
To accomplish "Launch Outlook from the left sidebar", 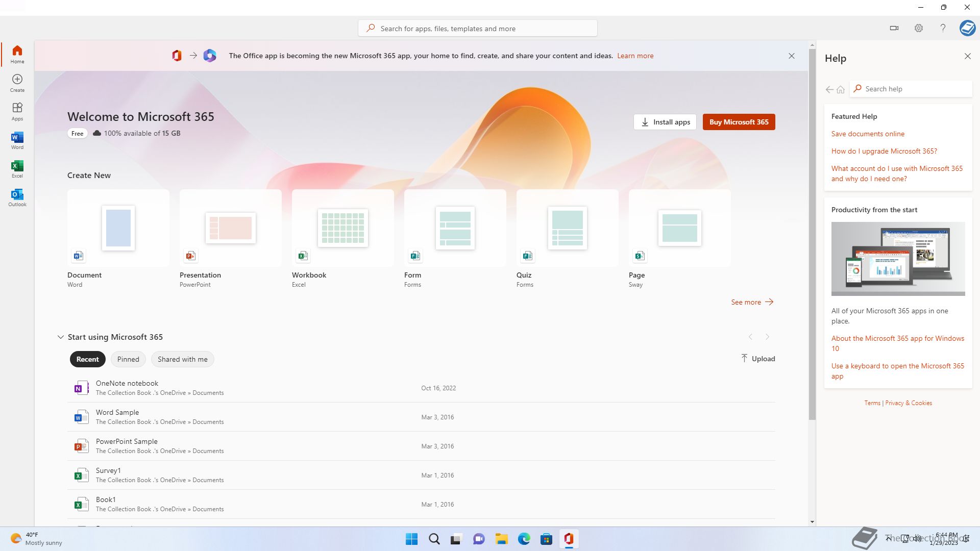I will [x=17, y=197].
